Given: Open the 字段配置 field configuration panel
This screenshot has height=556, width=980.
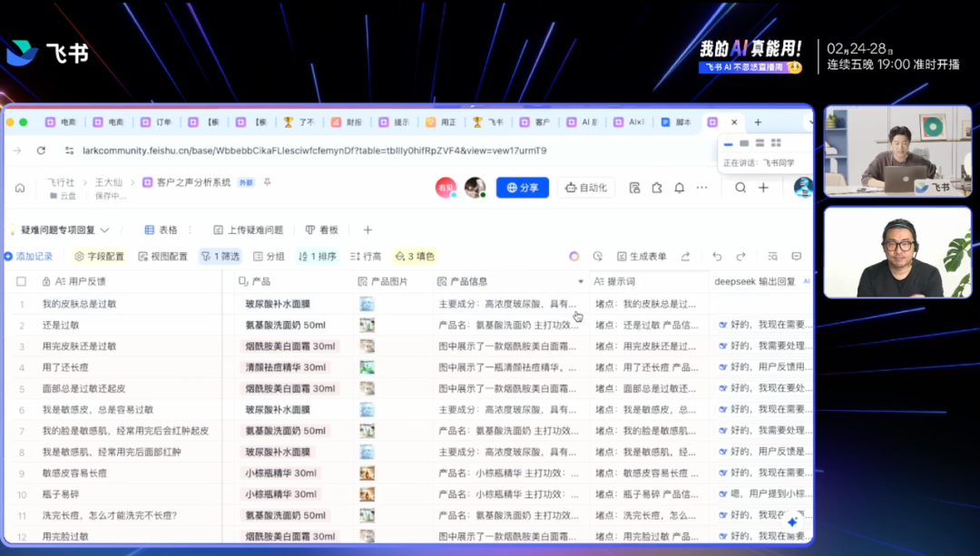Looking at the screenshot, I should pos(97,257).
